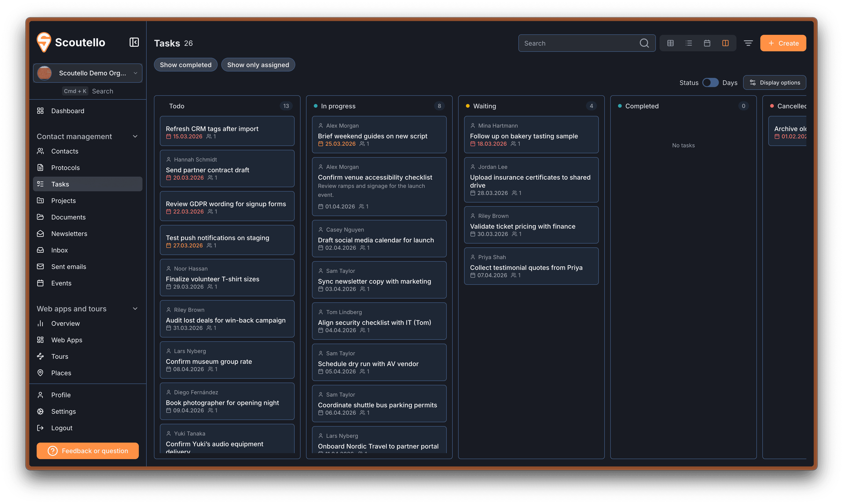Image resolution: width=843 pixels, height=504 pixels.
Task: Click the Profile person icon
Action: 40,395
